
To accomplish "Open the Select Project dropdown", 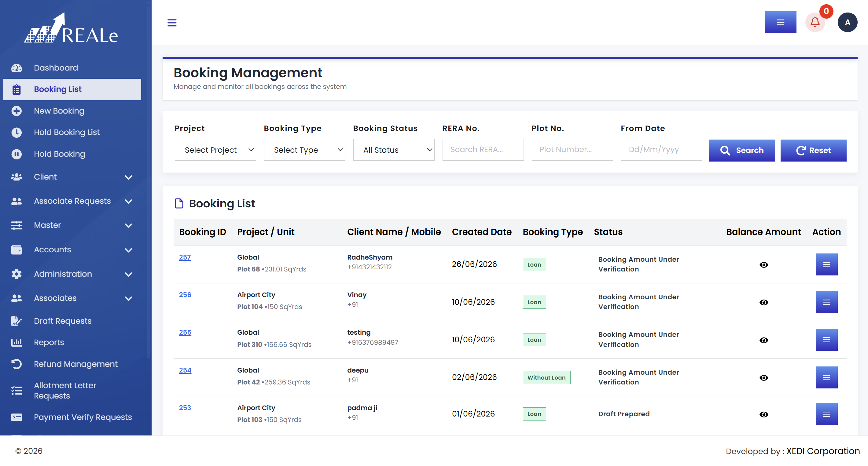I will click(215, 150).
